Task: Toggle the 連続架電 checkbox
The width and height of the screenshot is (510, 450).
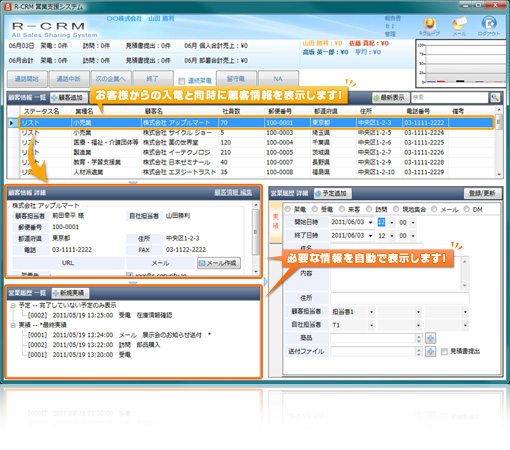Action: (x=182, y=81)
